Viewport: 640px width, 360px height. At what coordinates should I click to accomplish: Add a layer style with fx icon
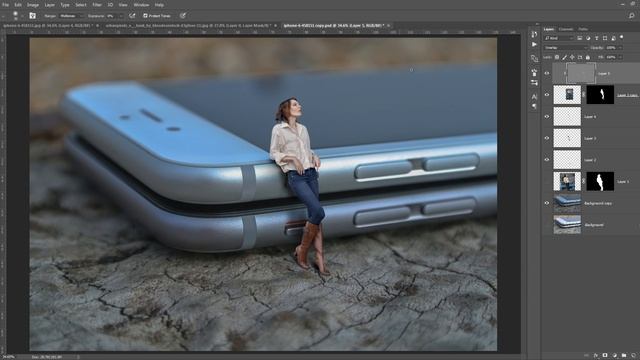tap(596, 356)
